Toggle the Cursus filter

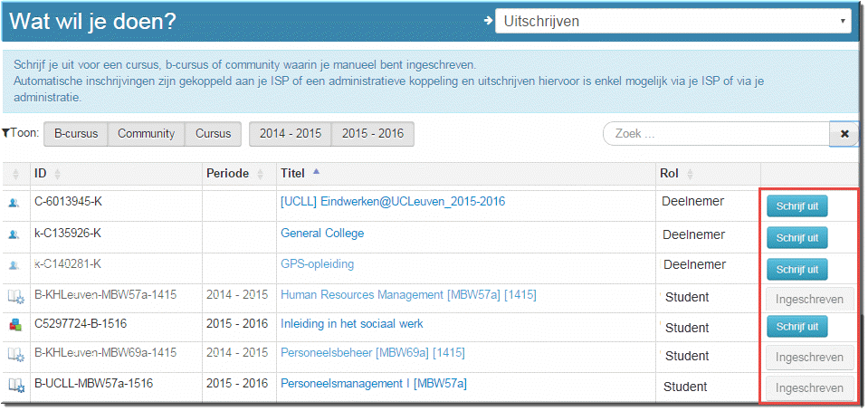pos(213,134)
